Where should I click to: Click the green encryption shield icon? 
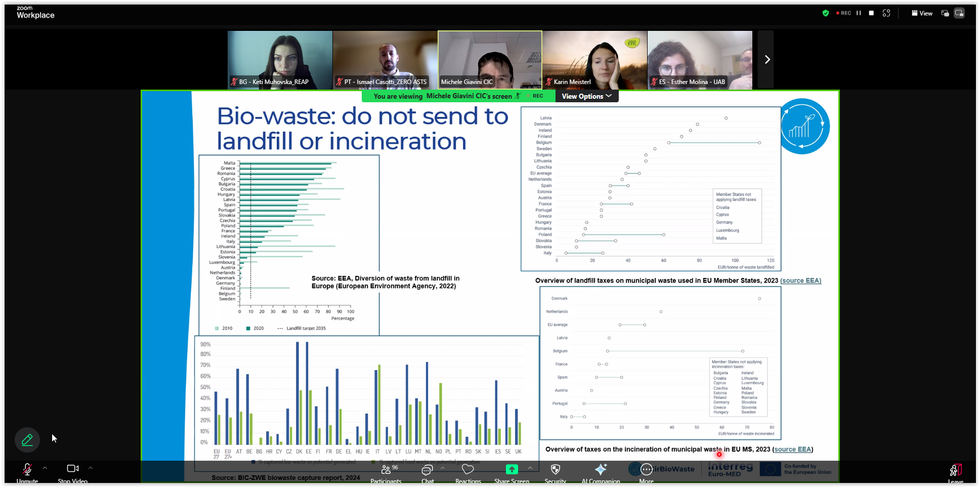[826, 13]
